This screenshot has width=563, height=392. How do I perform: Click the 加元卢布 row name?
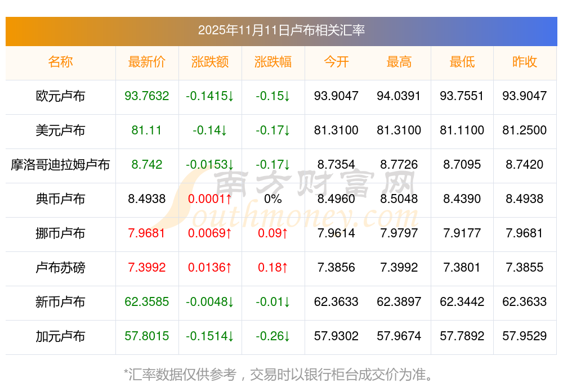[60, 336]
